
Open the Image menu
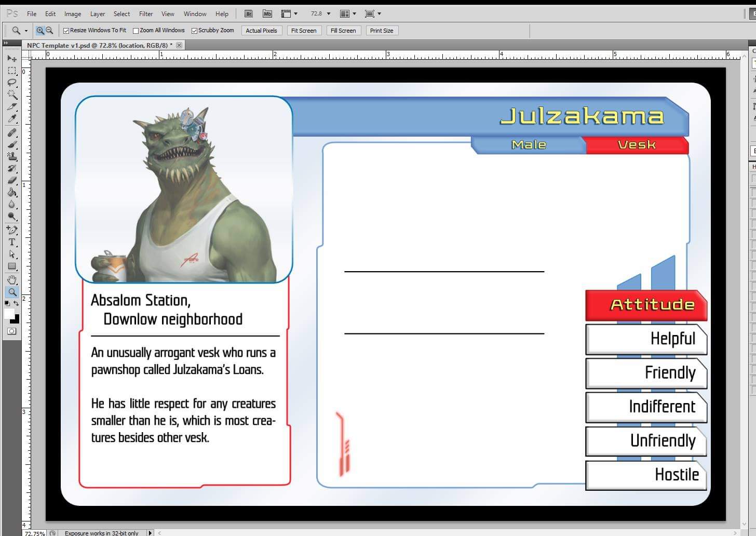coord(73,14)
